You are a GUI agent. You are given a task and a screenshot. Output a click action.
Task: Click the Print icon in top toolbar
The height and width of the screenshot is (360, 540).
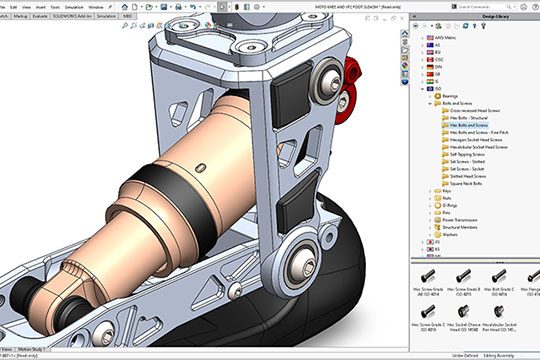pos(178,7)
